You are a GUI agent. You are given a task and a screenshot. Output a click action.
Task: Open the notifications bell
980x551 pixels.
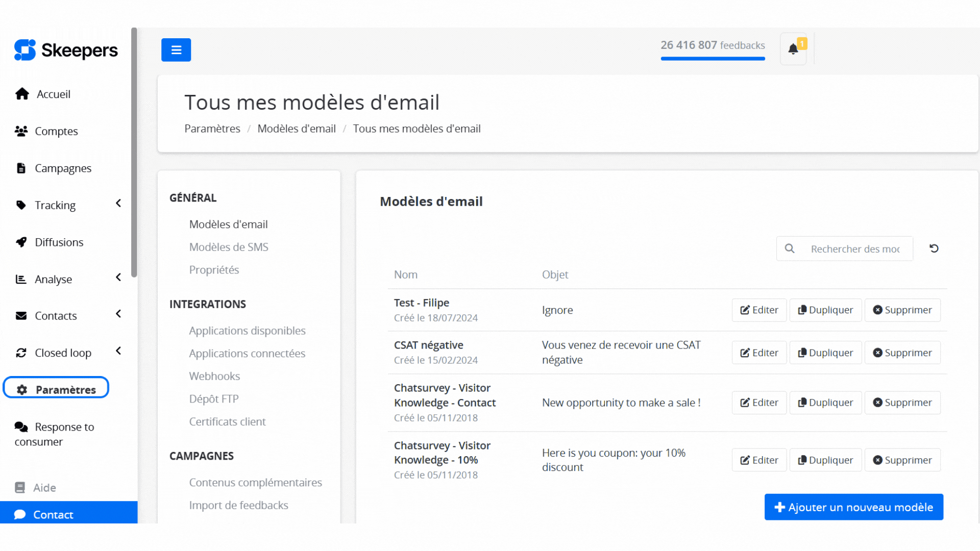pos(793,48)
